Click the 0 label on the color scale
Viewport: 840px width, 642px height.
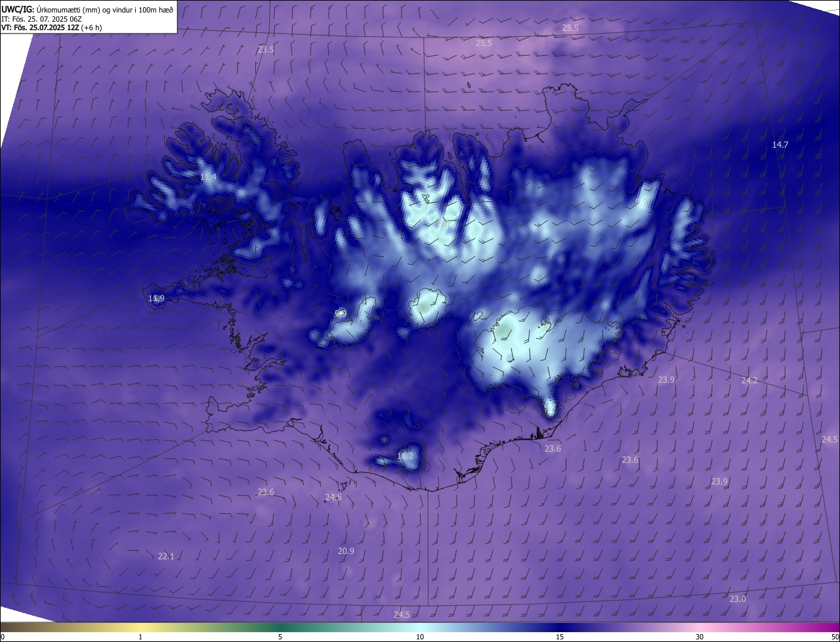[3, 637]
